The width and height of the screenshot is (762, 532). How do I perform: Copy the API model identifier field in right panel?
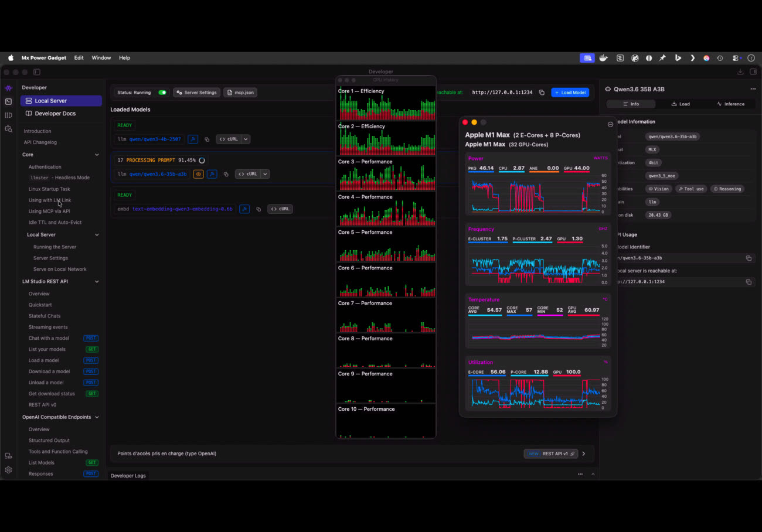pos(749,258)
